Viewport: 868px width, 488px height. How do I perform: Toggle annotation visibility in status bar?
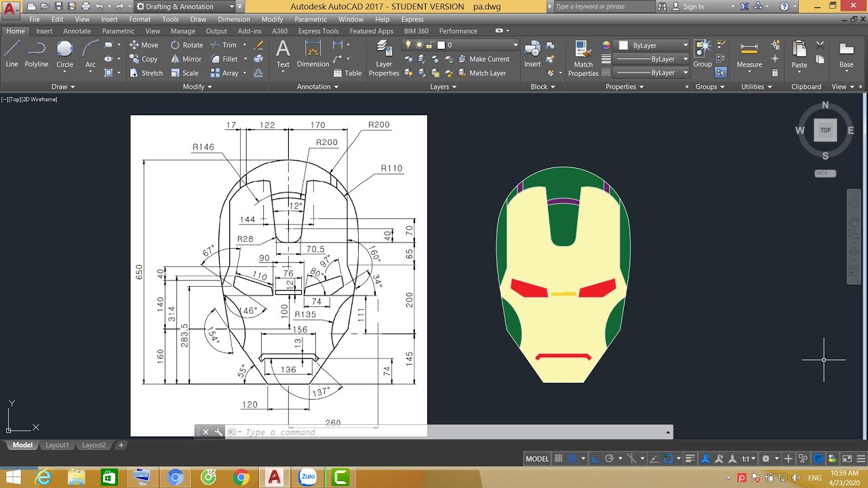pyautogui.click(x=705, y=459)
